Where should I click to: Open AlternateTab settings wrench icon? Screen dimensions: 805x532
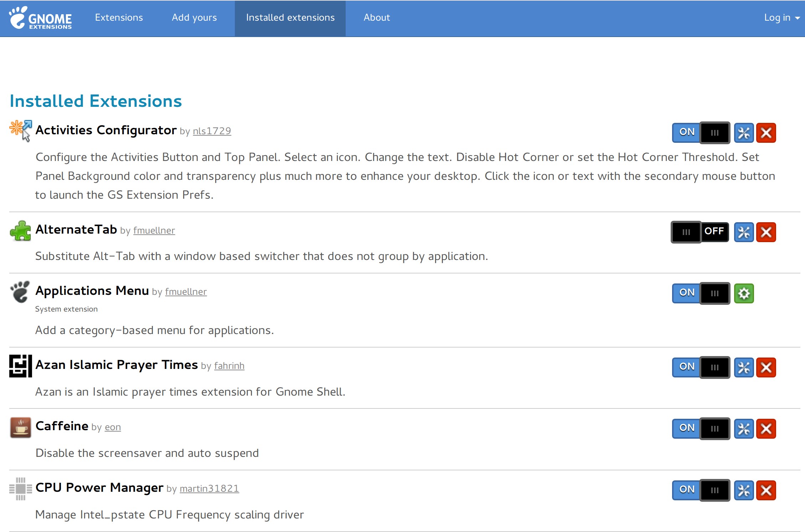tap(744, 232)
